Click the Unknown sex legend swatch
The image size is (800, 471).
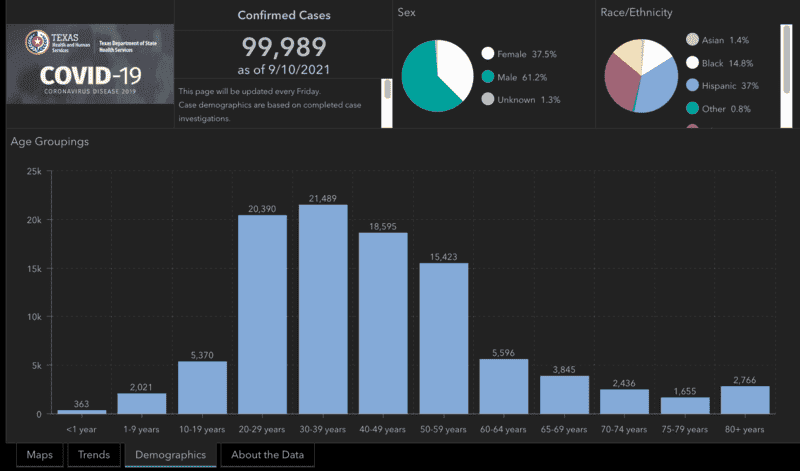[488, 100]
